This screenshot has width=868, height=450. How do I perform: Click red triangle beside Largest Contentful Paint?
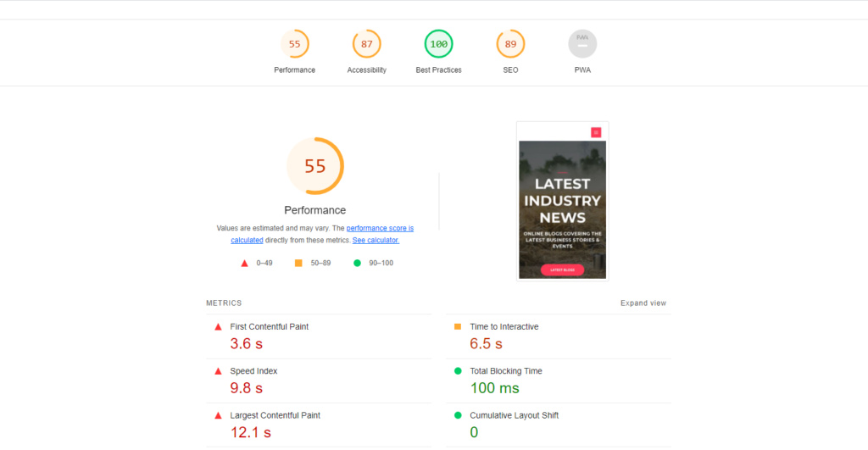coord(218,416)
